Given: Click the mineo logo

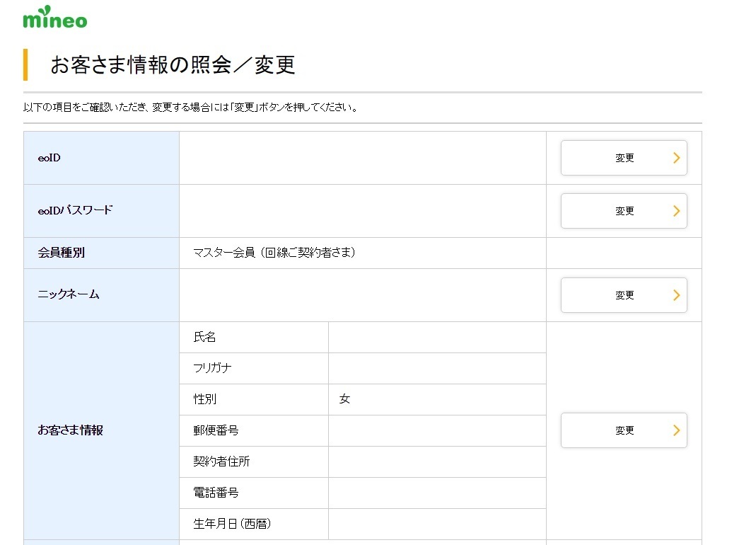Looking at the screenshot, I should click(54, 18).
